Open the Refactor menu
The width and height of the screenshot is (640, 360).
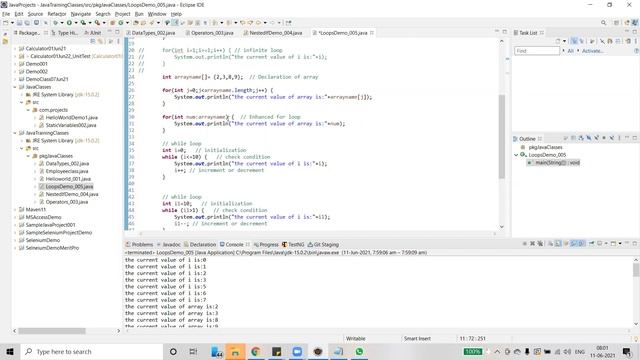click(x=57, y=14)
